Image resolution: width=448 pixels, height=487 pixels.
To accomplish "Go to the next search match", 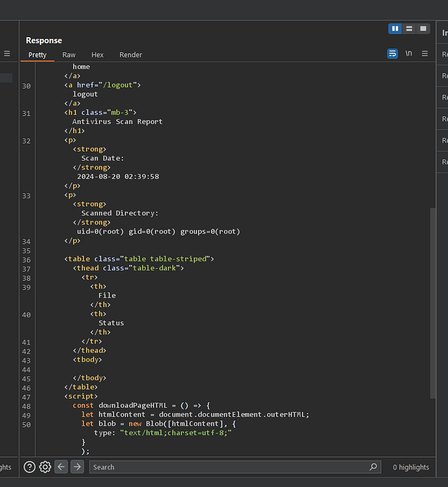I will pos(77,467).
